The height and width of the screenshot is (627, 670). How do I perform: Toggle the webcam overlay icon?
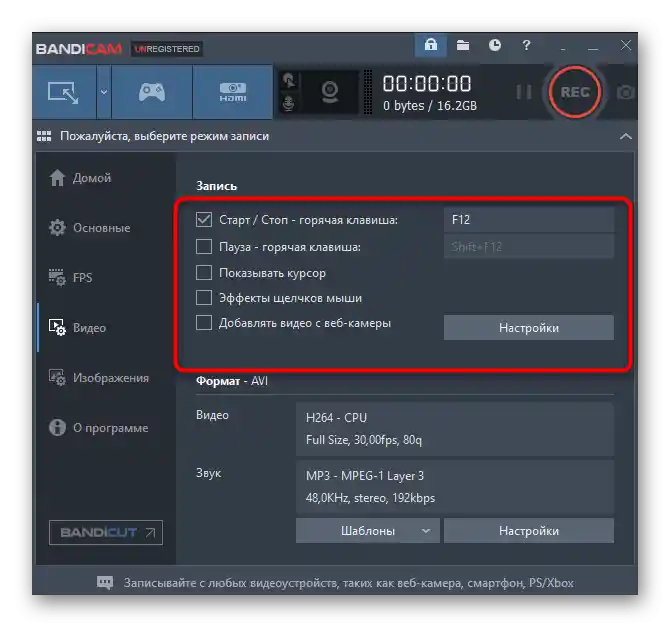(x=330, y=92)
